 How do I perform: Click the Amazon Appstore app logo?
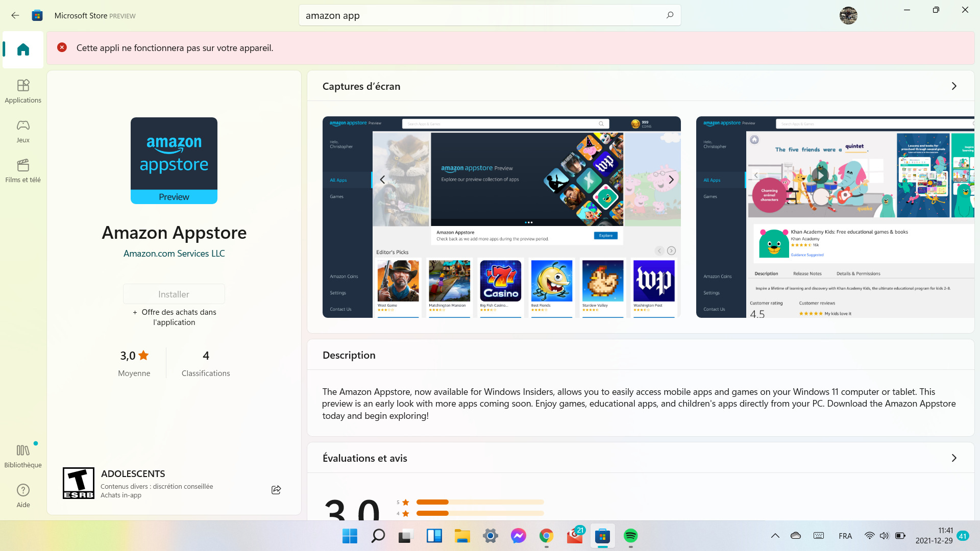(x=174, y=161)
